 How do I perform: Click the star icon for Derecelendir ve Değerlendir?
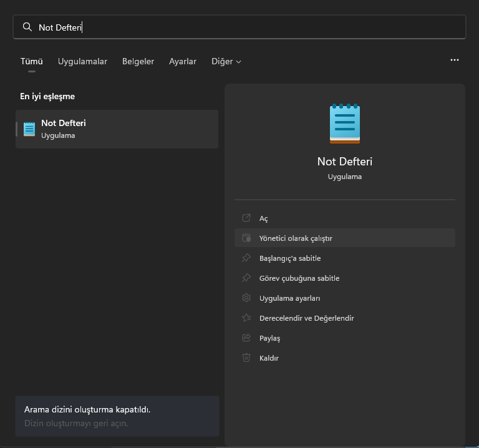click(246, 318)
